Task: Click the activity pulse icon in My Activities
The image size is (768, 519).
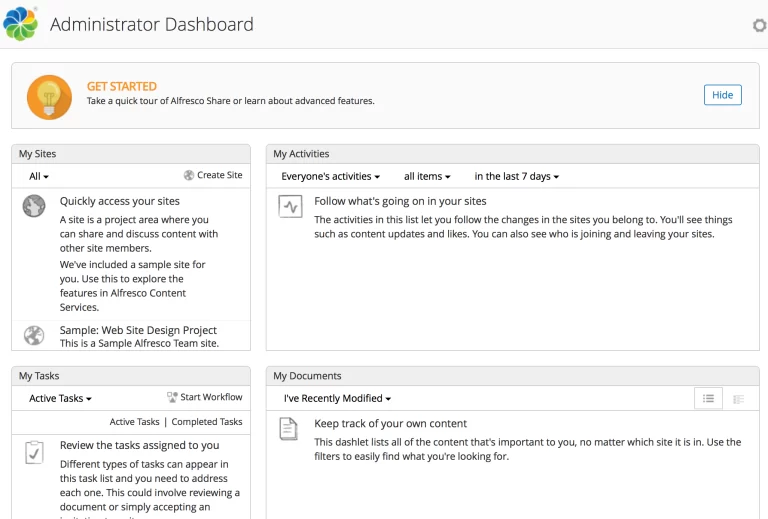Action: pos(290,207)
